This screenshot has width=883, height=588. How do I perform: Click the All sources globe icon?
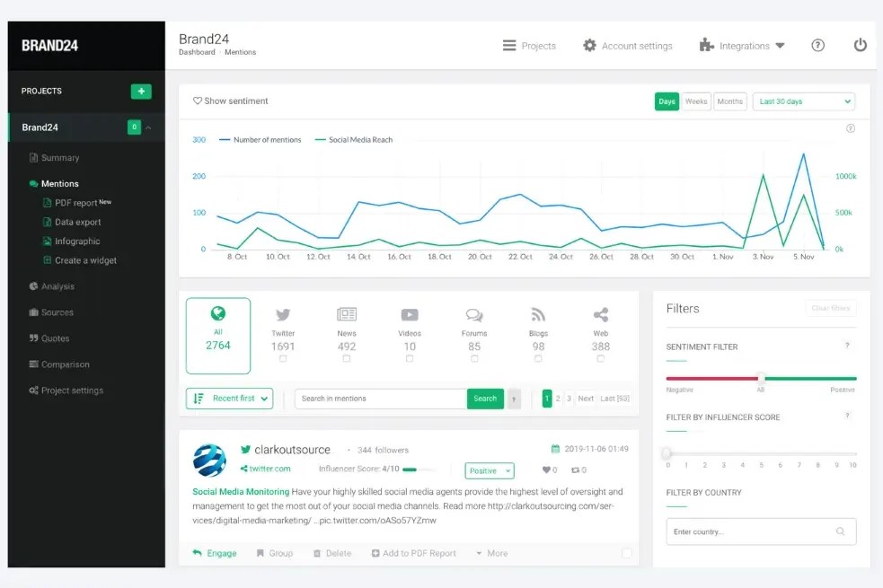click(218, 314)
